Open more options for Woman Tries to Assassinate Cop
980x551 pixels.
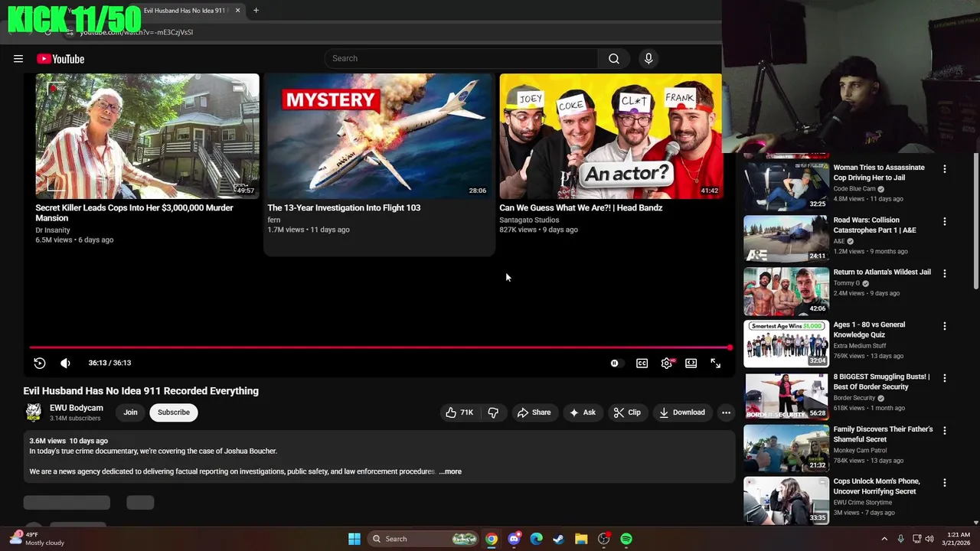pyautogui.click(x=944, y=168)
